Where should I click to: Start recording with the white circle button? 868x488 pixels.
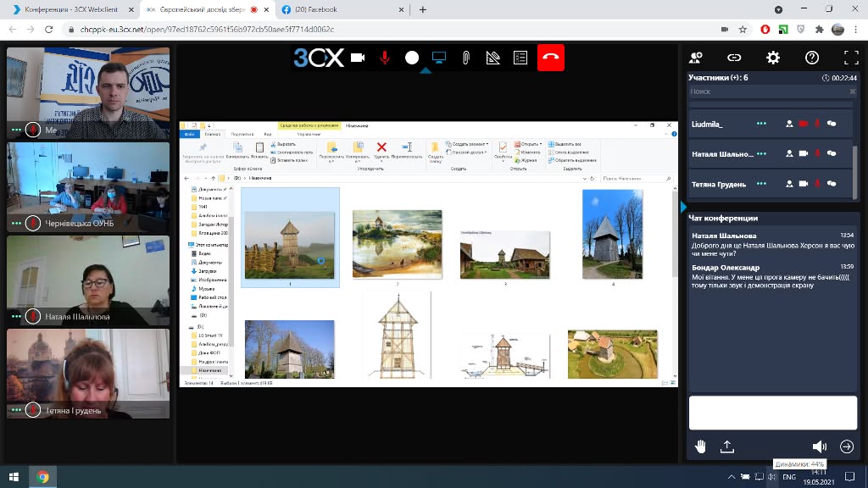coord(412,58)
